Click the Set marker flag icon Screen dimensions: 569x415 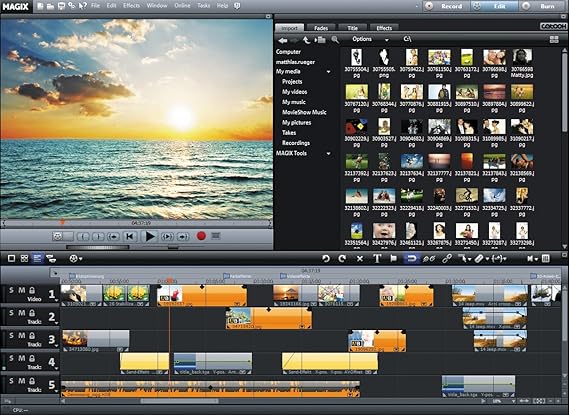pos(393,258)
